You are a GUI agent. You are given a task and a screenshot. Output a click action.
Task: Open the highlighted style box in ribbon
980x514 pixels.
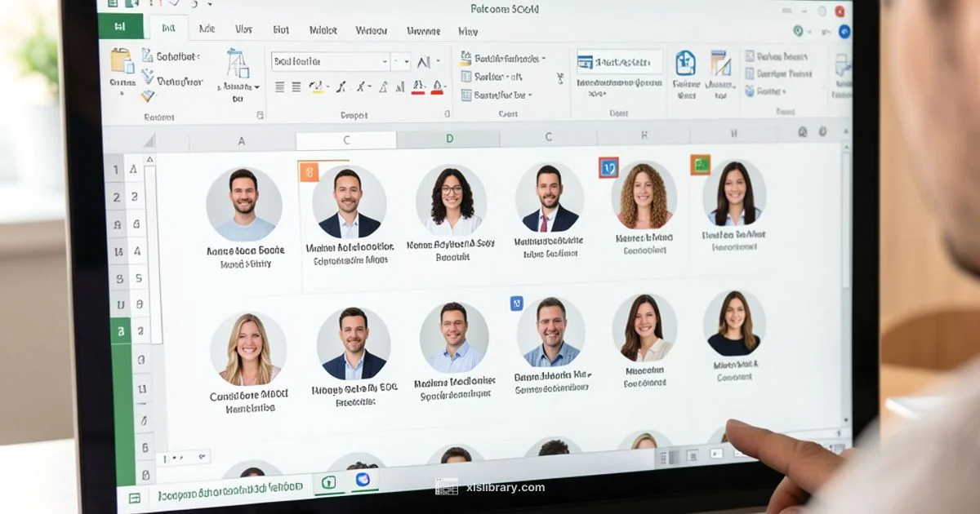click(x=619, y=62)
